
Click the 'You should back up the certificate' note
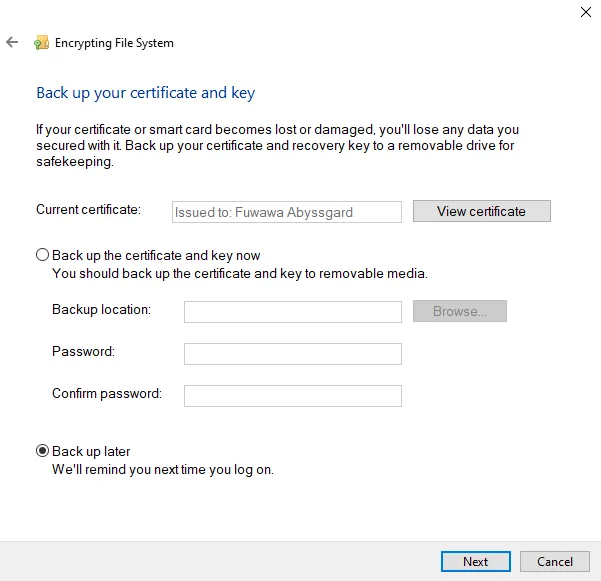pos(240,274)
